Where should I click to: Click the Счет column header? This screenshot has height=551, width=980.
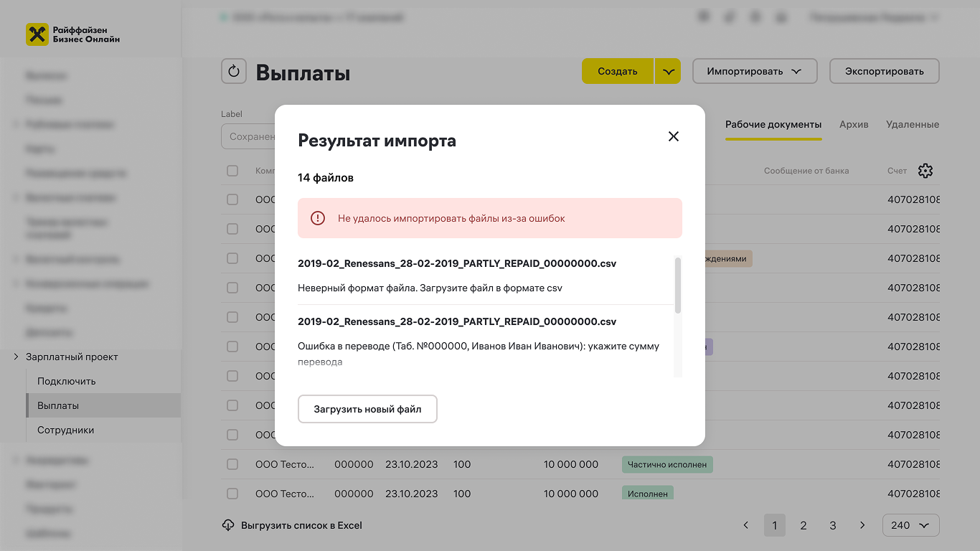tap(897, 171)
